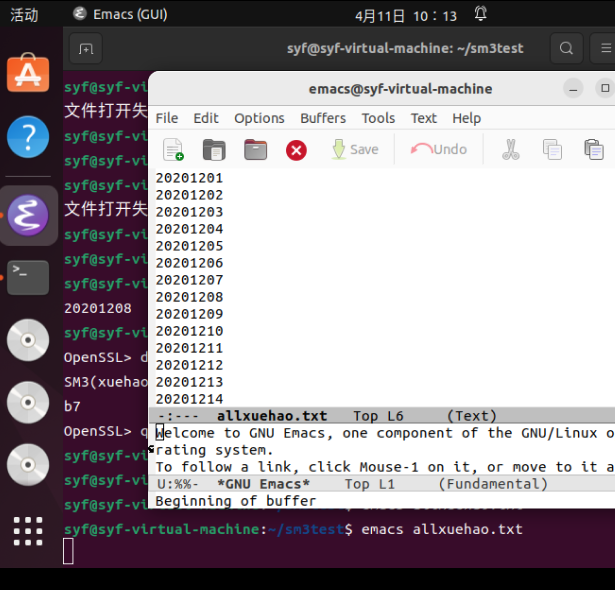The width and height of the screenshot is (615, 590).
Task: Click the notification bell icon
Action: pyautogui.click(x=480, y=14)
